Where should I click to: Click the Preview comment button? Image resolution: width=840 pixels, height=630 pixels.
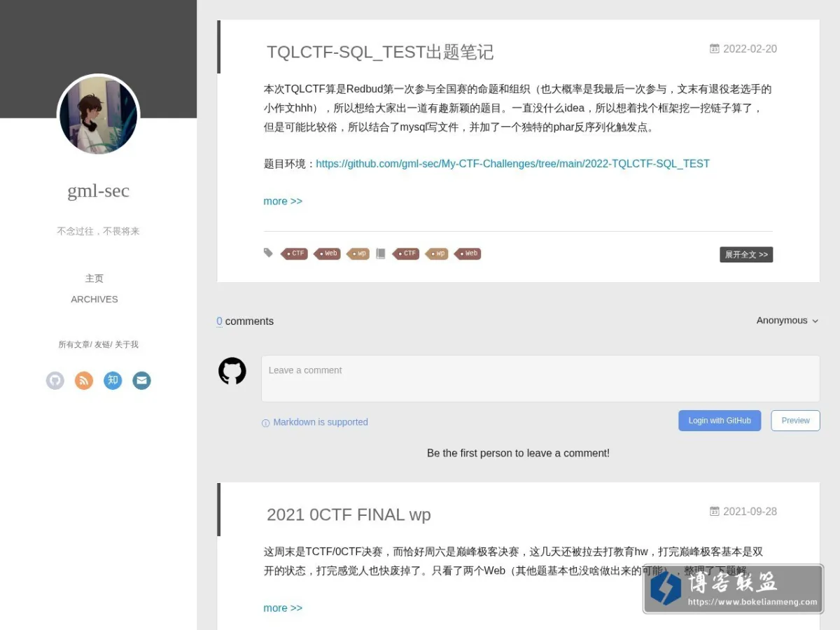coord(795,421)
